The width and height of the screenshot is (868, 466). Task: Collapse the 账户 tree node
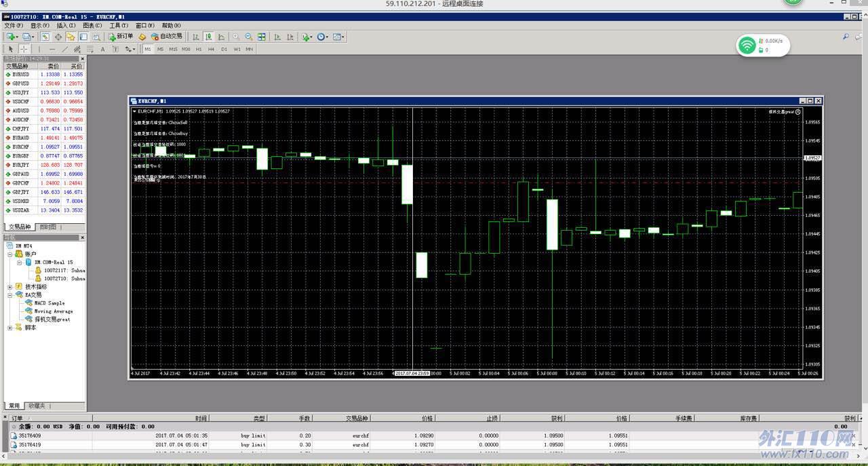click(9, 254)
